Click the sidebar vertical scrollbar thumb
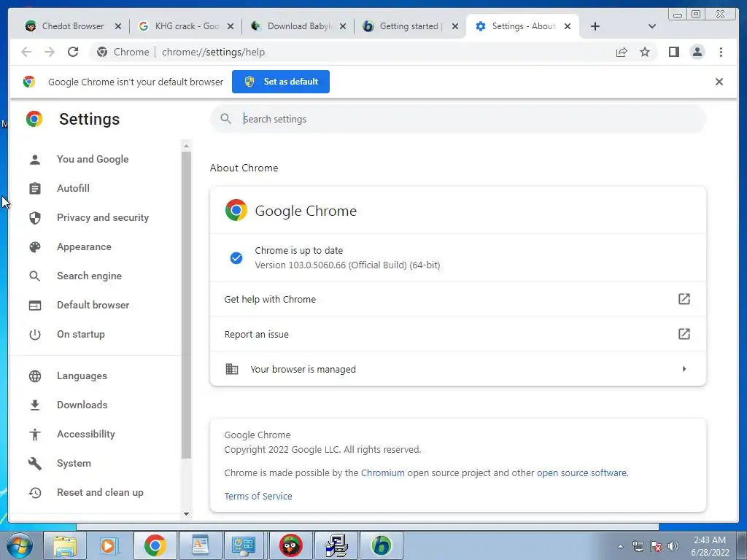This screenshot has width=747, height=560. click(186, 305)
